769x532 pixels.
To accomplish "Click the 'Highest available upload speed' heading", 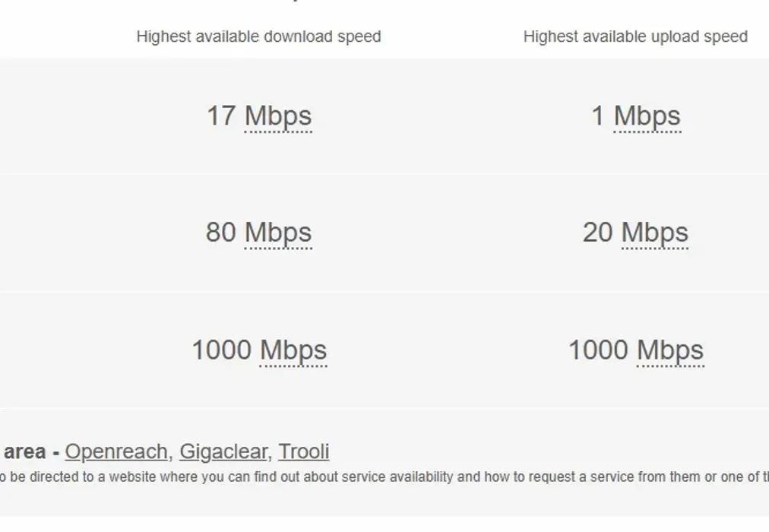I will [635, 36].
